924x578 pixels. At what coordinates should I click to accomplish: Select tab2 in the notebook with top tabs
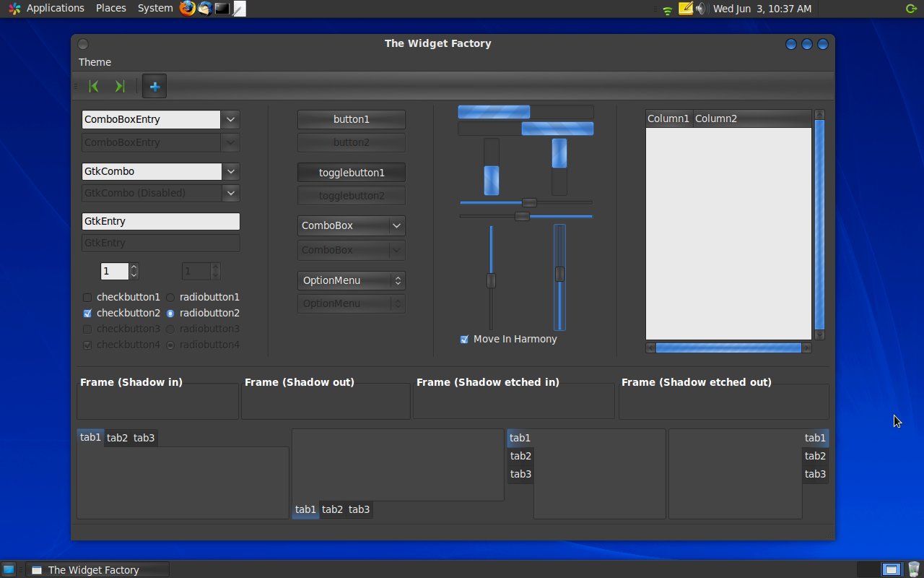(x=117, y=438)
